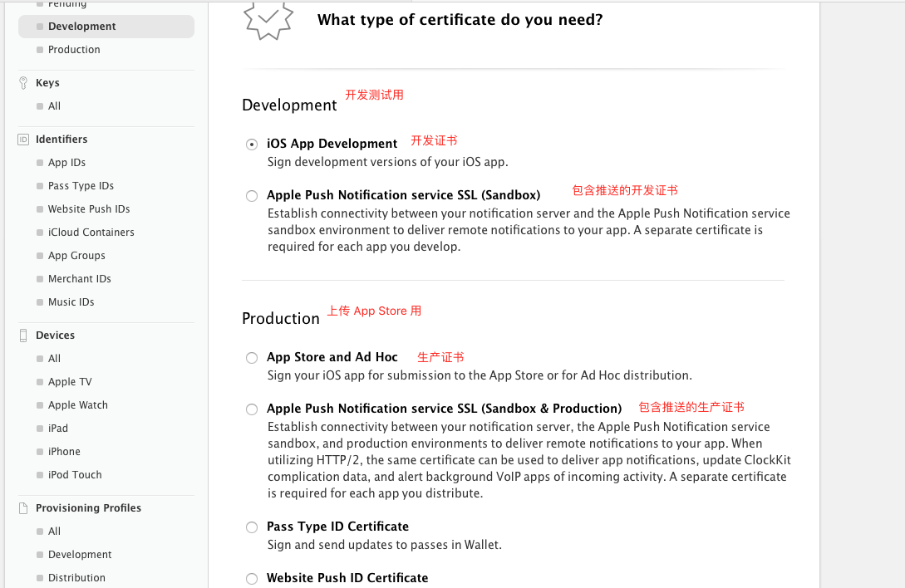The height and width of the screenshot is (588, 905).
Task: Select the Website Push ID Certificate option
Action: coord(252,579)
